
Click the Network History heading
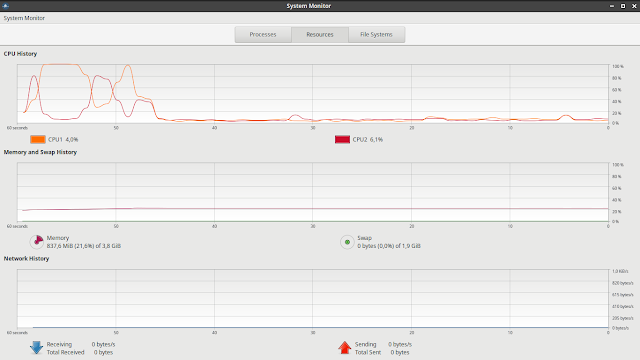(27, 258)
